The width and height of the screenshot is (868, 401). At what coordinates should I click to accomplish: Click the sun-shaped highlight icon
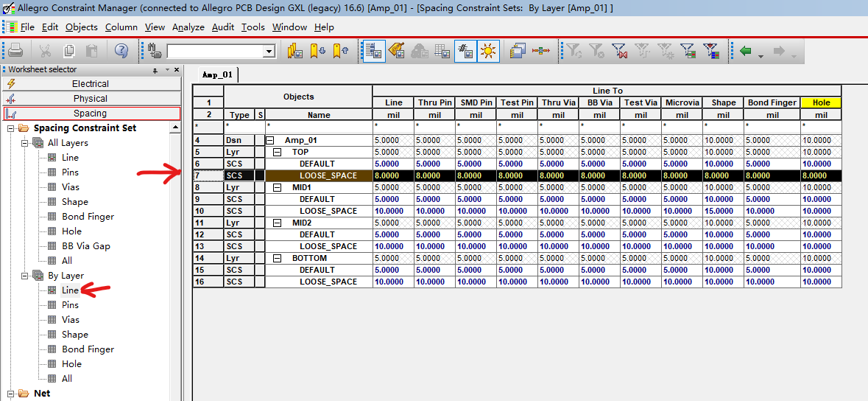coord(488,51)
